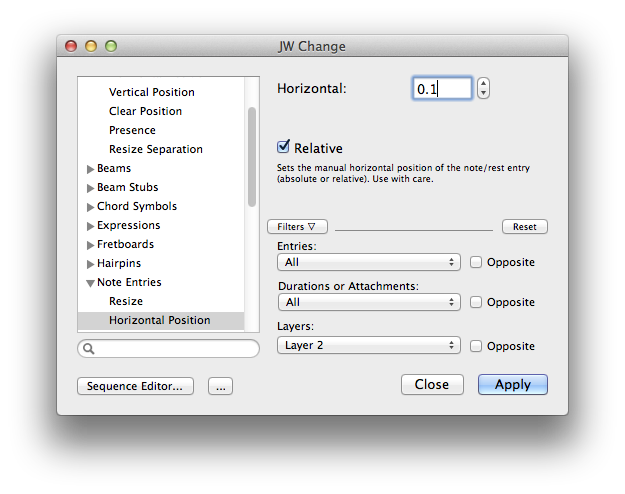The image size is (625, 494).
Task: Enable Opposite for Entries filter
Action: [x=476, y=262]
